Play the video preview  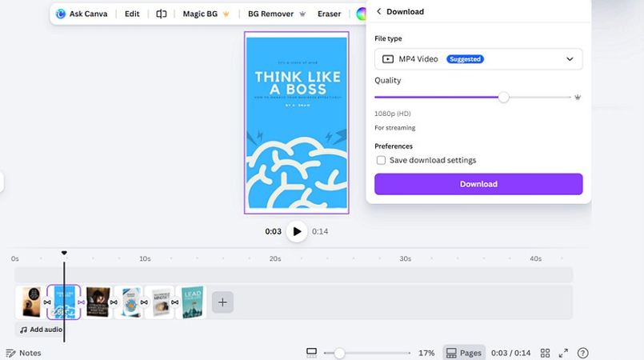(297, 231)
